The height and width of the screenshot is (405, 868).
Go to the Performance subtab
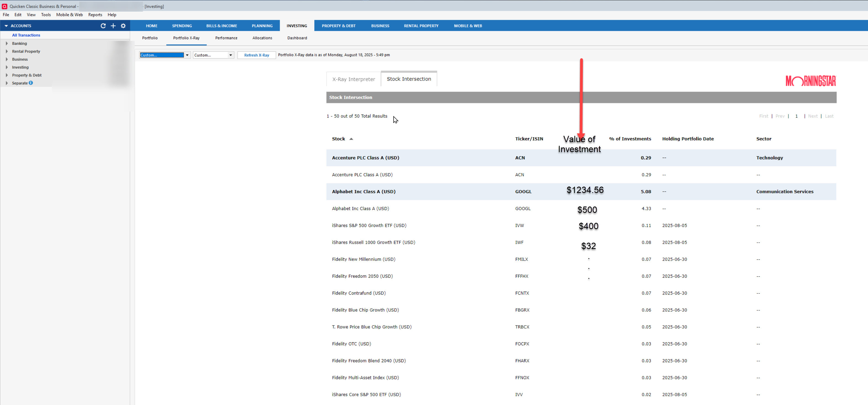[x=226, y=38]
